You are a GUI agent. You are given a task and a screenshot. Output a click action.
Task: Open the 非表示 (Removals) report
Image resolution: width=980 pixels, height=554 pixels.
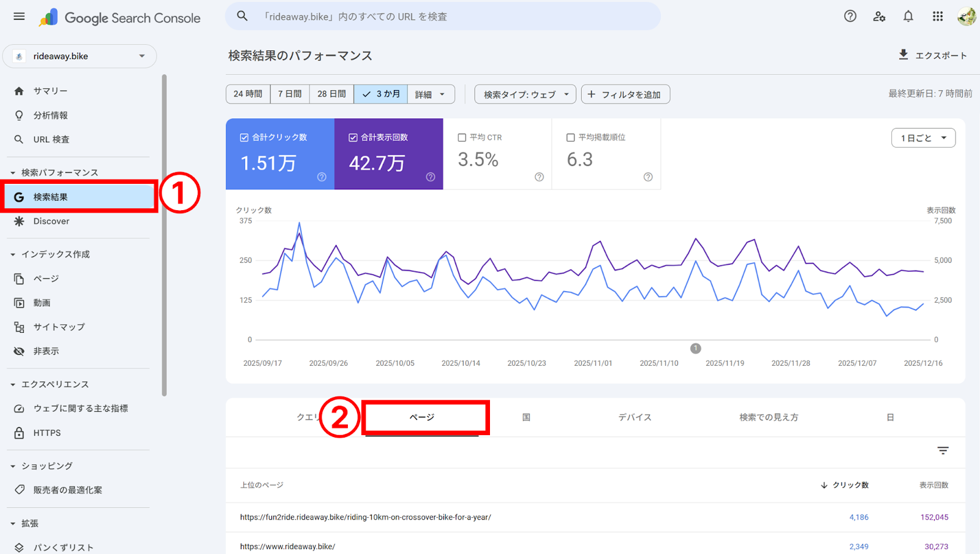(47, 351)
